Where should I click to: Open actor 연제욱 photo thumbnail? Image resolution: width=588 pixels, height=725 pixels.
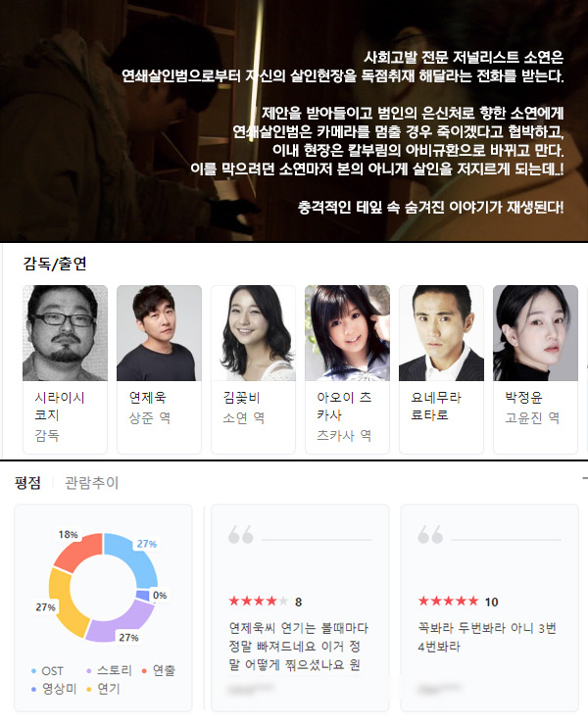159,333
